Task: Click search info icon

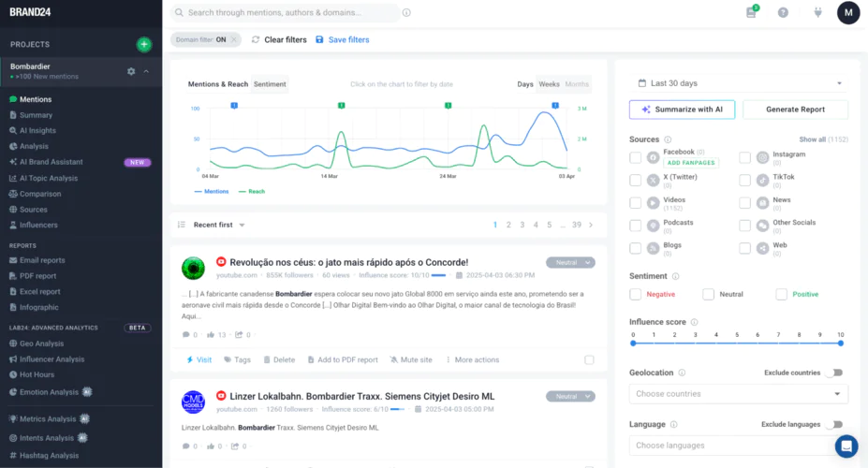Action: click(406, 13)
